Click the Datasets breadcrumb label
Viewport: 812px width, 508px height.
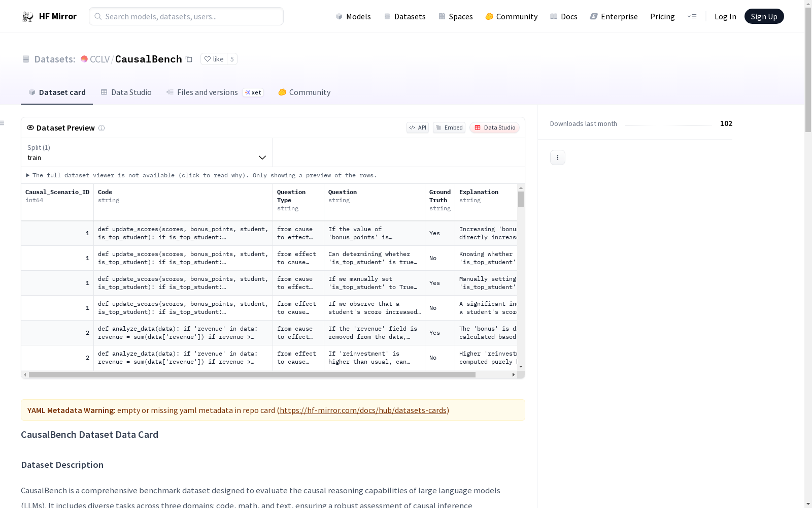pyautogui.click(x=55, y=59)
